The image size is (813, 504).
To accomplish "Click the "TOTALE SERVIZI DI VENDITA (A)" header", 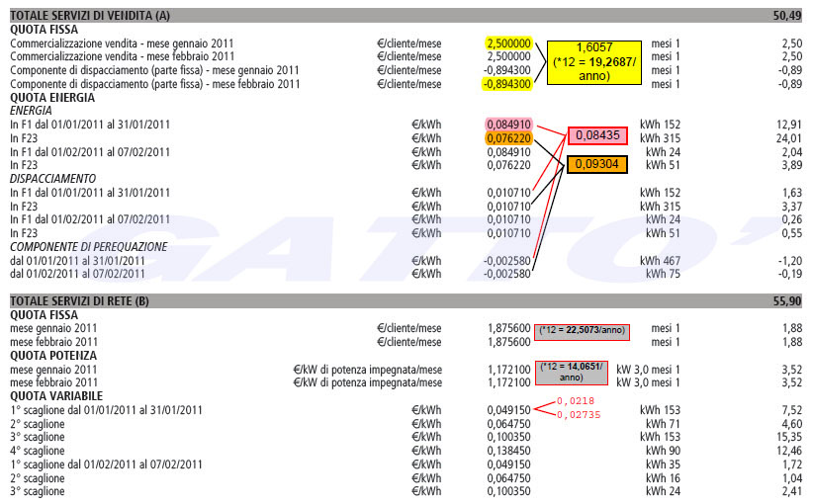I will 90,16.
